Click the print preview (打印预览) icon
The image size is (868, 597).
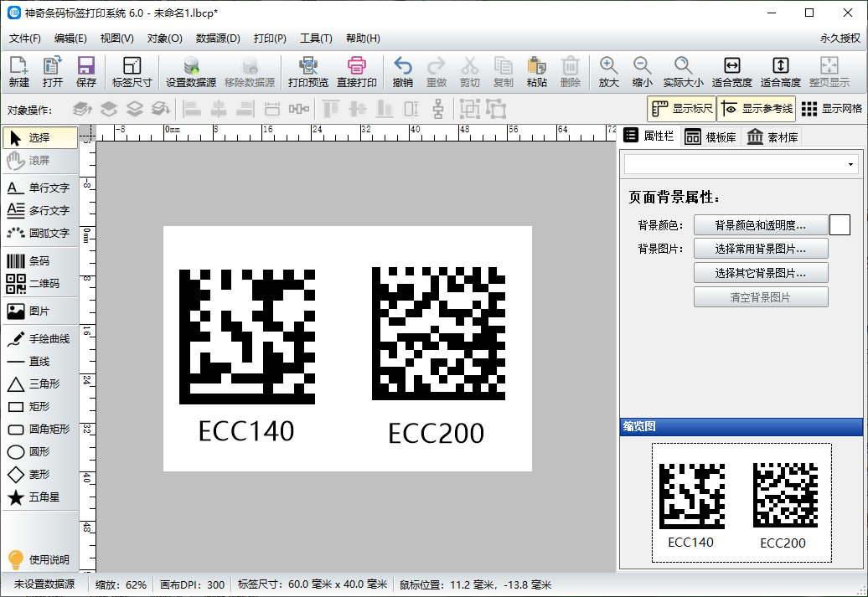coord(307,72)
